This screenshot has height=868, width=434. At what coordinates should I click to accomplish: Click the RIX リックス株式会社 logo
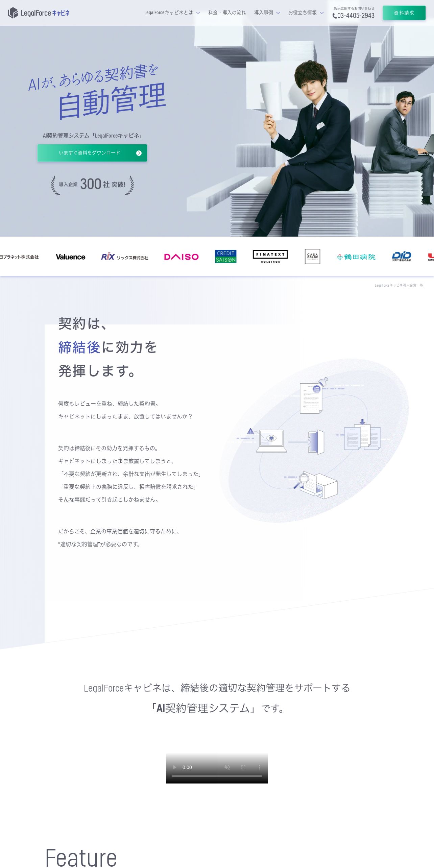point(125,257)
